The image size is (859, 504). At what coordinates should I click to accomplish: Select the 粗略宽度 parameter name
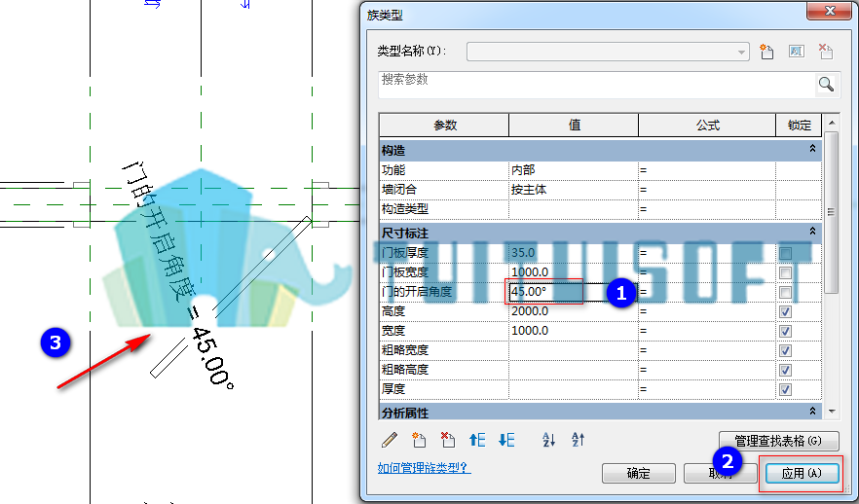pyautogui.click(x=405, y=350)
